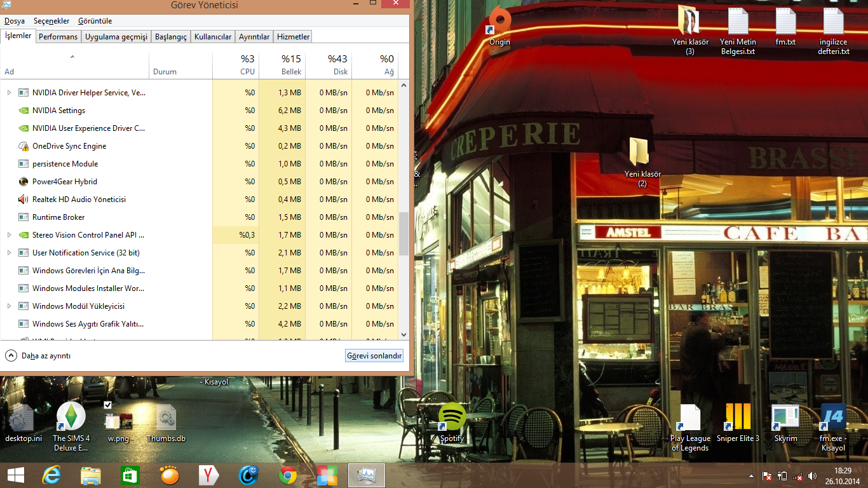Screen dimensions: 868x488
Task: Select the Skyrim desktop shortcut
Action: pyautogui.click(x=785, y=423)
